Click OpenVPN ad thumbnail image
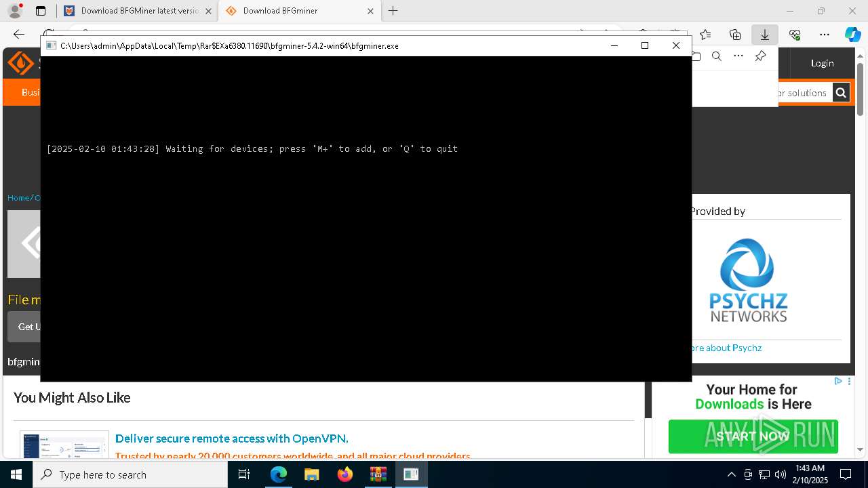The image size is (868, 488). pos(64,445)
